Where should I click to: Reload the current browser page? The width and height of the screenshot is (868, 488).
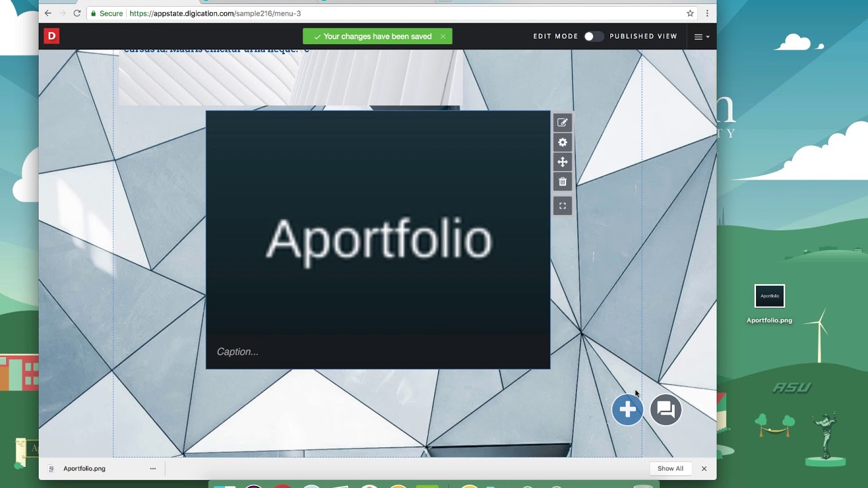pyautogui.click(x=77, y=14)
